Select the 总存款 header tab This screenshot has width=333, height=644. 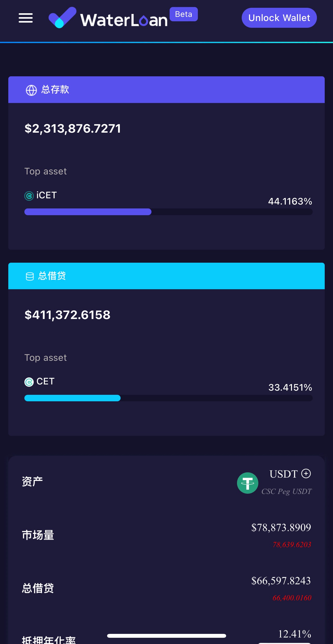166,90
